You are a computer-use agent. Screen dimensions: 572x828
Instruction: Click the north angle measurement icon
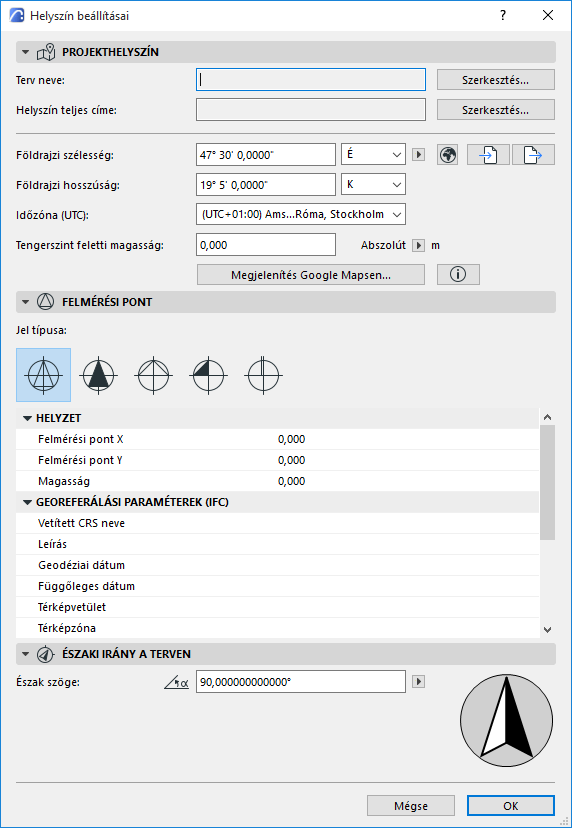(x=176, y=682)
